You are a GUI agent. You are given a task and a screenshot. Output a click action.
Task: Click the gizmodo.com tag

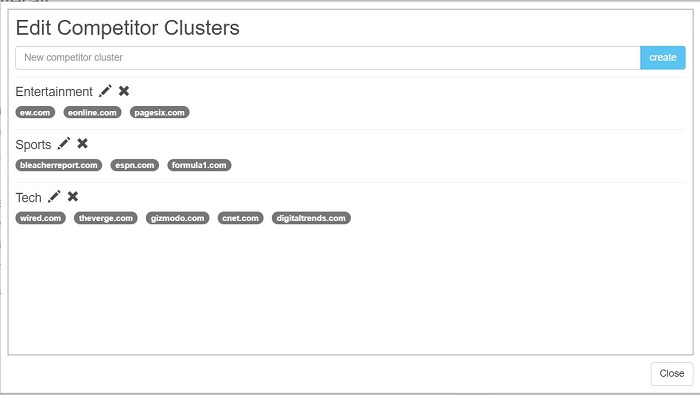click(178, 218)
